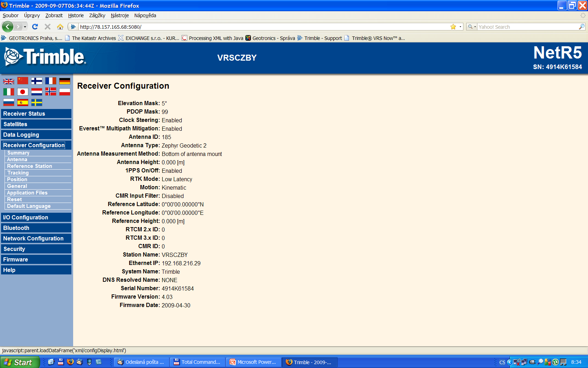Bookmark this page with the star icon
588x368 pixels.
click(x=453, y=27)
